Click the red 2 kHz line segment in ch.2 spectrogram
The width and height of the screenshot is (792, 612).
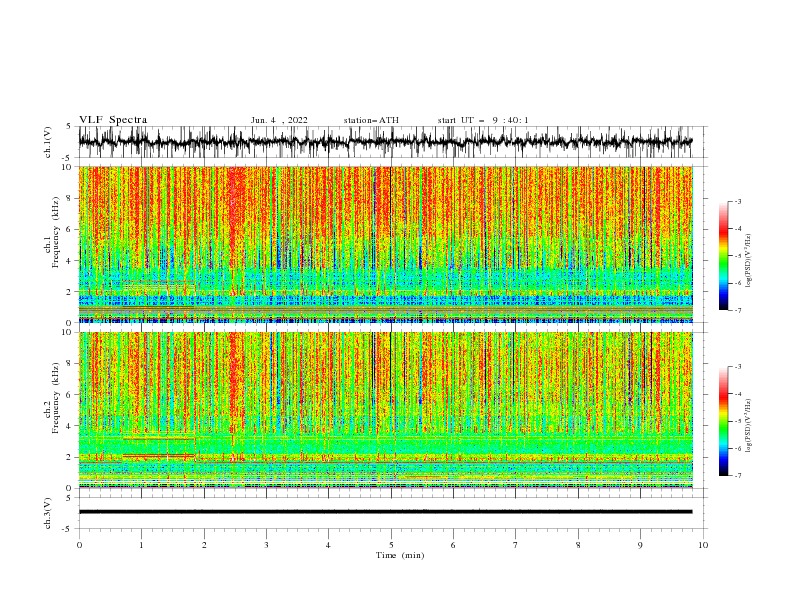coord(159,456)
